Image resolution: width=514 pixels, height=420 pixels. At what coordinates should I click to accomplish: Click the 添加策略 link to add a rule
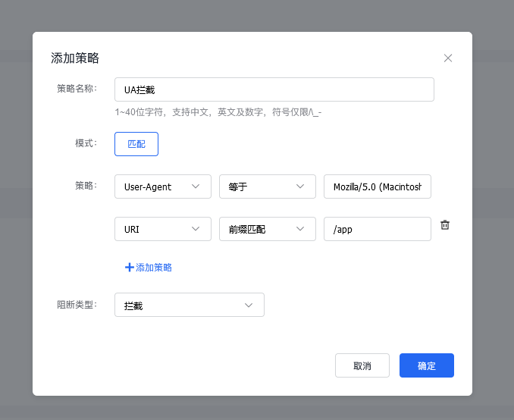(154, 268)
